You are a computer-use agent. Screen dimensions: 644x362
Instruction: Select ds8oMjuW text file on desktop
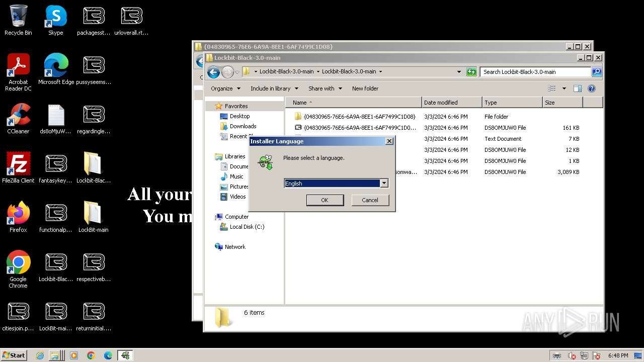[56, 119]
